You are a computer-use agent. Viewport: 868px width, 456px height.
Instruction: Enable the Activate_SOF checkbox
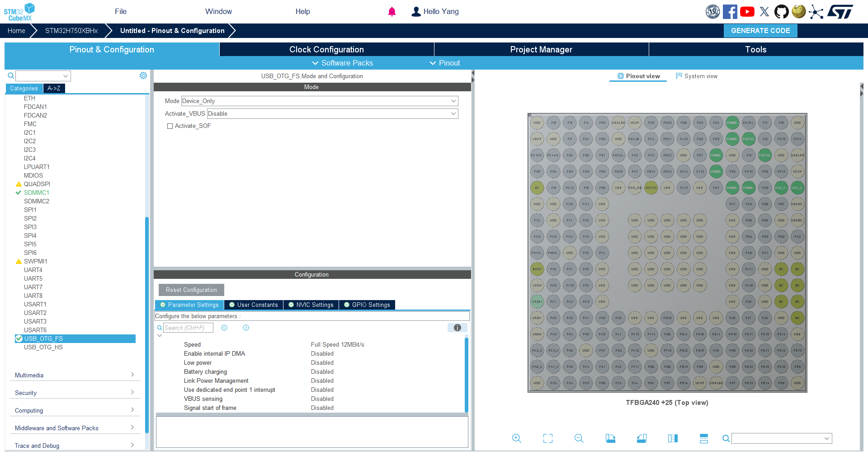pyautogui.click(x=170, y=126)
